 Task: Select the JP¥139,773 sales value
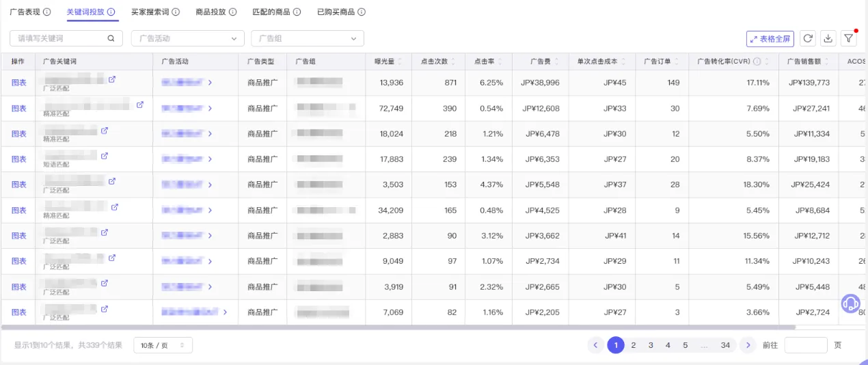809,83
